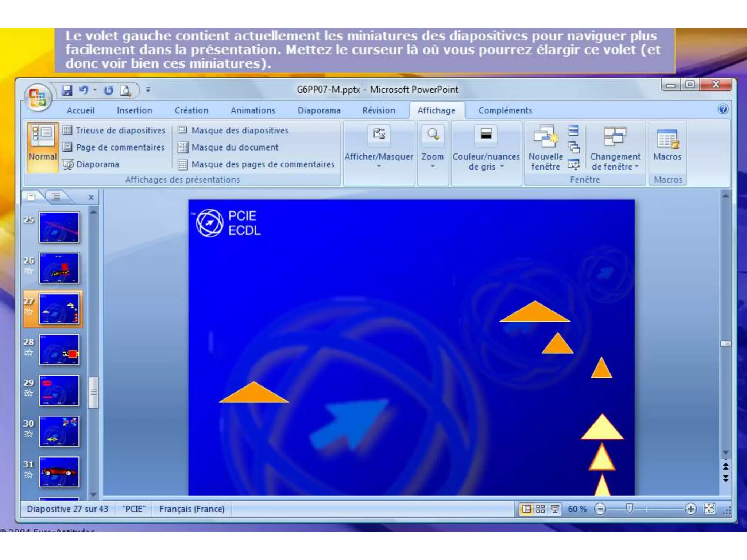Click the zoom-out minus icon in status bar
Image resolution: width=747 pixels, height=560 pixels.
point(600,509)
